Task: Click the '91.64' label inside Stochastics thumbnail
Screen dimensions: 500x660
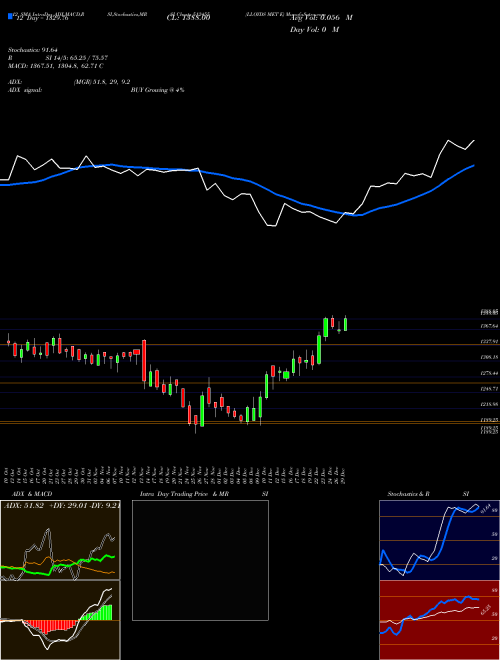Action: pos(485,507)
